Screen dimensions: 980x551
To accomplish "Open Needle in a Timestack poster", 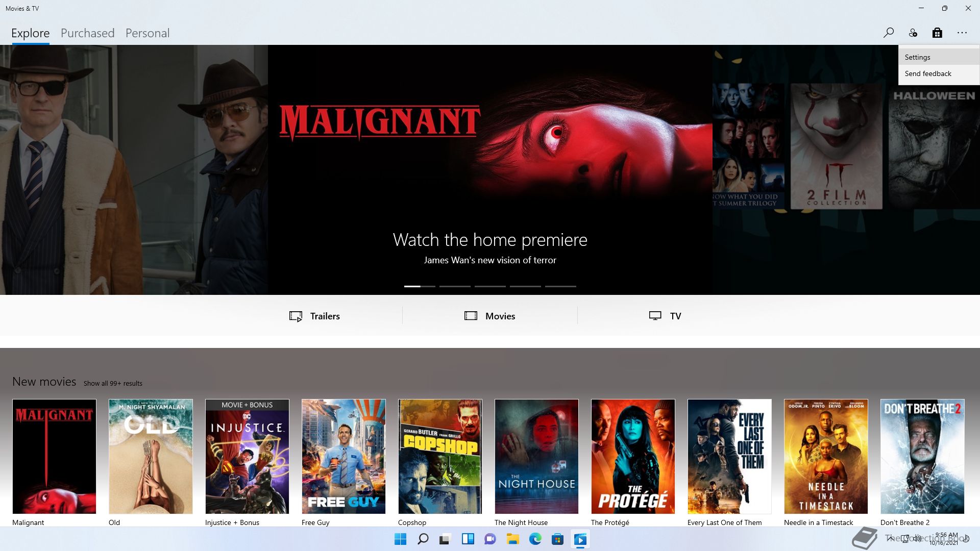I will click(x=826, y=457).
